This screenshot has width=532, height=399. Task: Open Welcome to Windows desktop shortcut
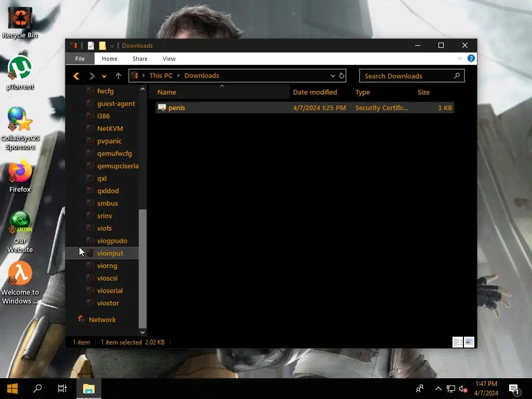pyautogui.click(x=20, y=283)
